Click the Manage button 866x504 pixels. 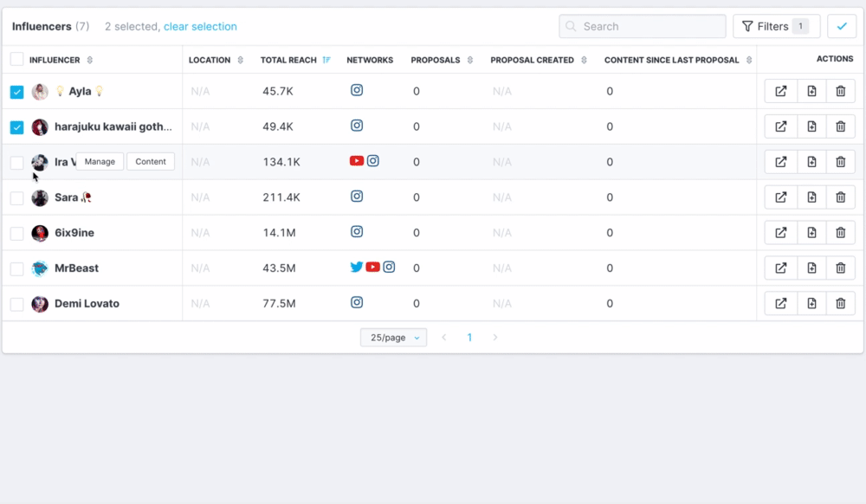100,161
